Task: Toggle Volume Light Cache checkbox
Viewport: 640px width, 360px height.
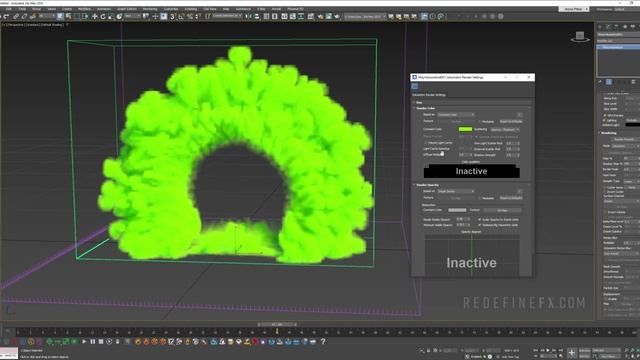Action: point(425,143)
